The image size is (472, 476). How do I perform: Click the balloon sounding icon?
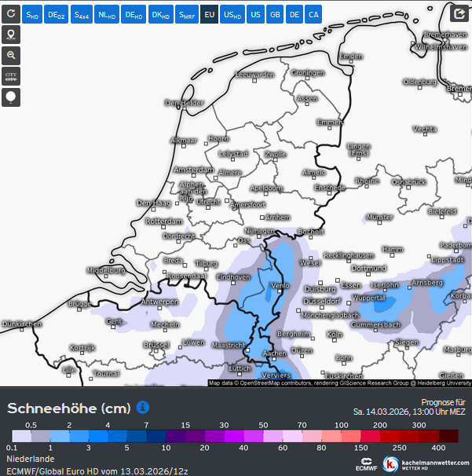coord(11,97)
